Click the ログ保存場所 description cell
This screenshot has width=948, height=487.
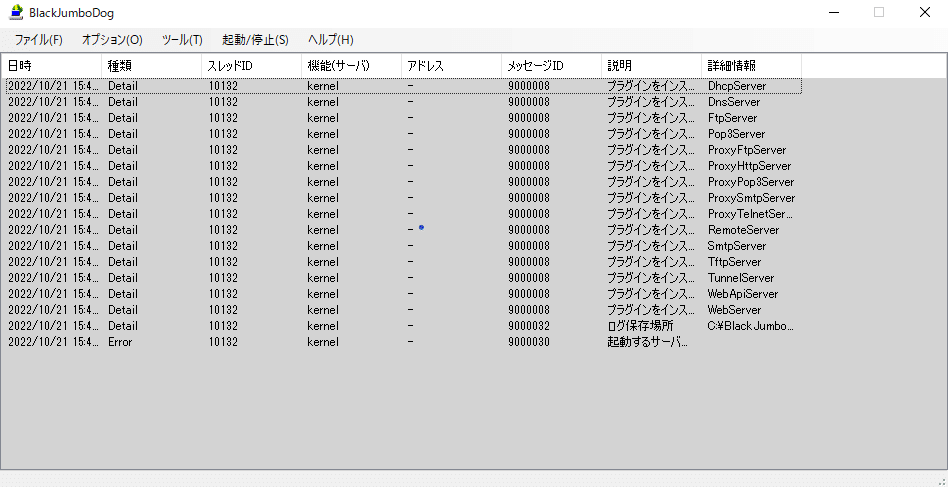click(640, 326)
